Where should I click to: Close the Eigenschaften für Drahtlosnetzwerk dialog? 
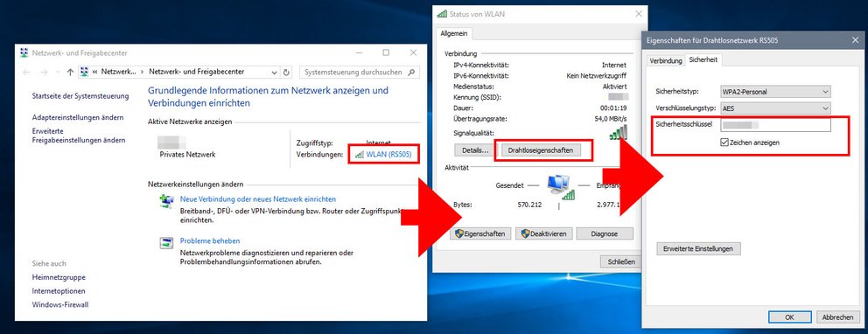coord(855,41)
